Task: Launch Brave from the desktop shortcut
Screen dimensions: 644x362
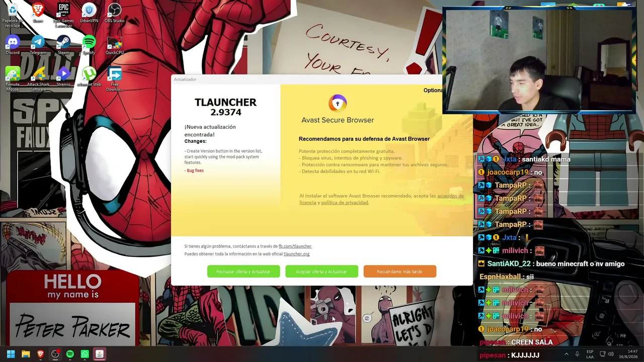Action: tap(38, 14)
